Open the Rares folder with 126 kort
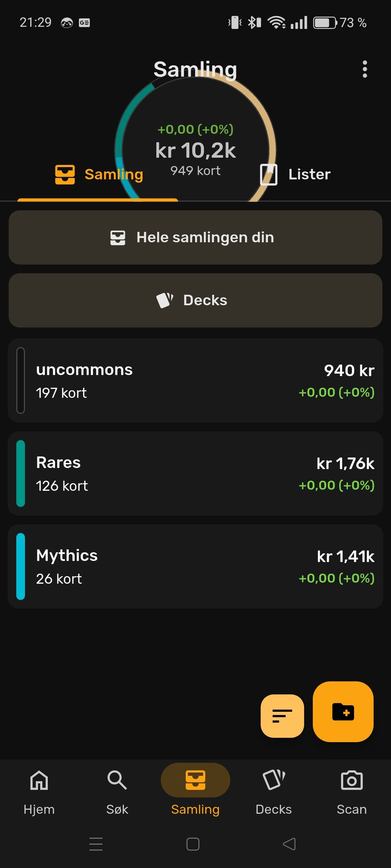The image size is (391, 868). point(195,474)
